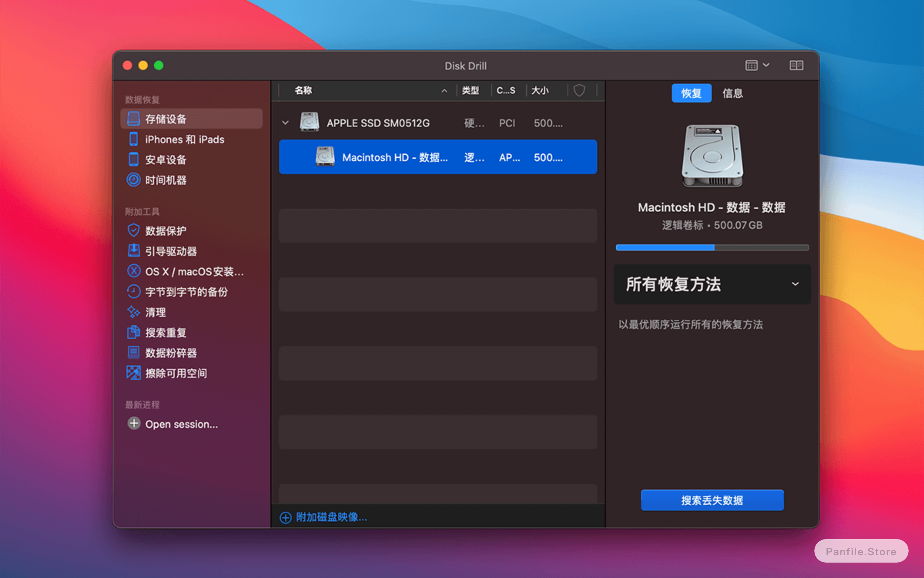Select the 存储设备 sidebar label
Viewport: 924px width, 578px height.
pyautogui.click(x=166, y=119)
